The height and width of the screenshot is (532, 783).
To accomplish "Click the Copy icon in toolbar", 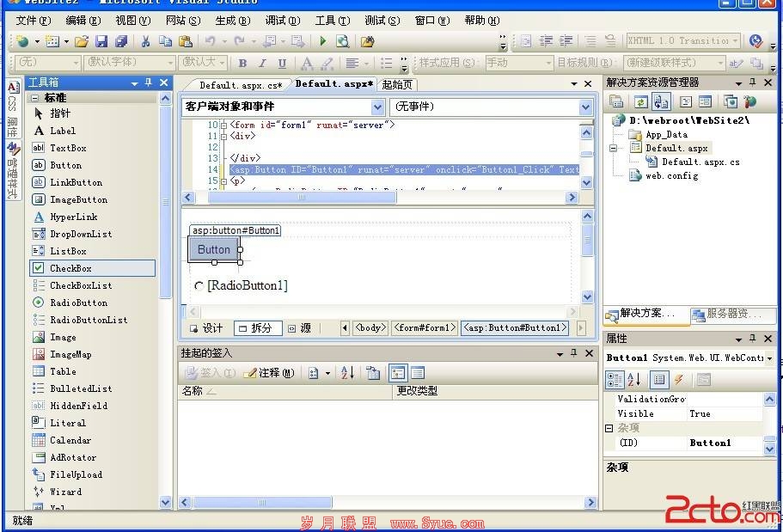I will [165, 41].
